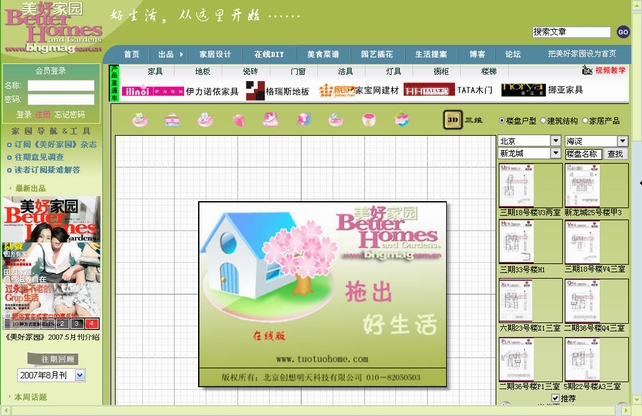Select red slide number 4 on magazine cover

pyautogui.click(x=92, y=324)
